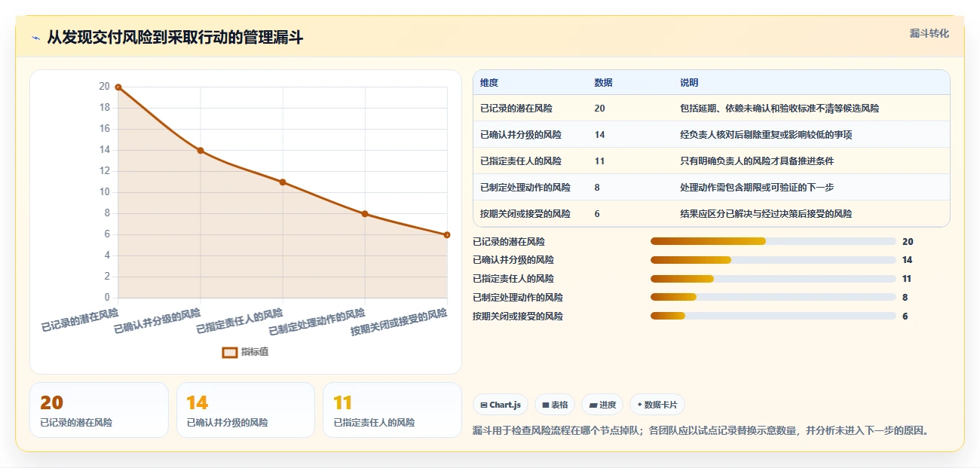Screen dimensions: 980x468
Task: Click the table value 11 in data column
Action: 599,161
